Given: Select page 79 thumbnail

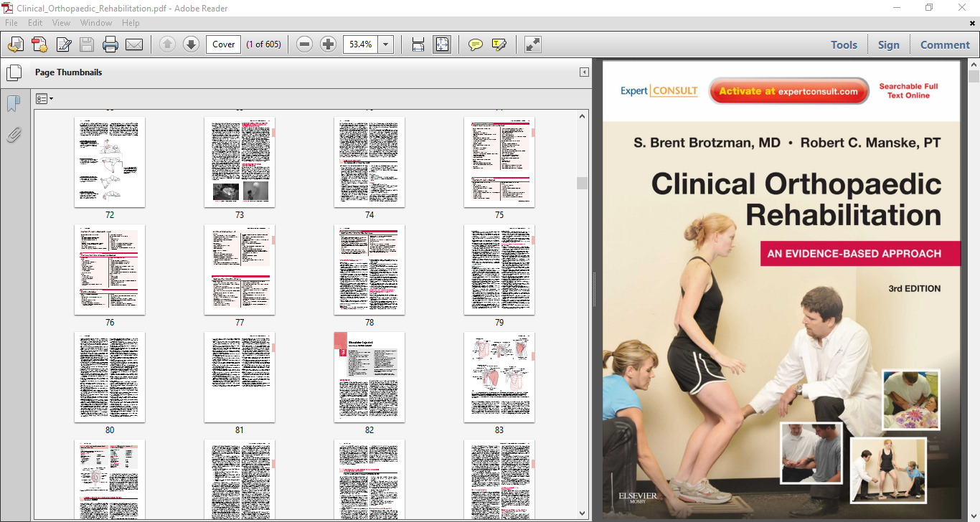Looking at the screenshot, I should [499, 270].
